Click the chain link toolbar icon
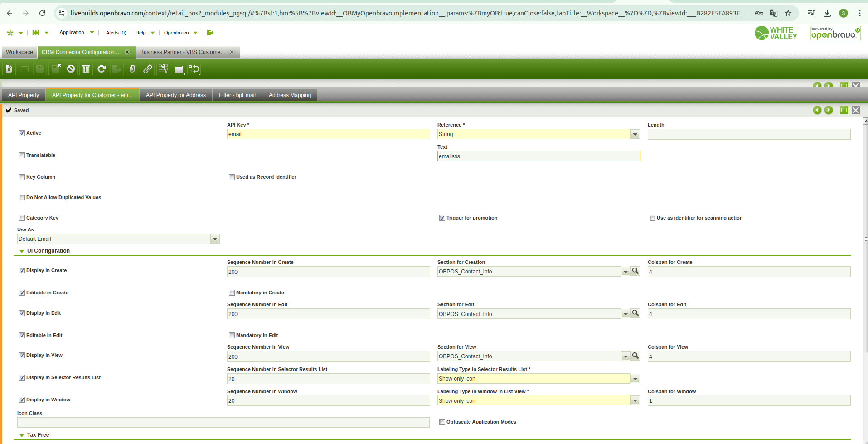This screenshot has height=444, width=868. tap(148, 69)
